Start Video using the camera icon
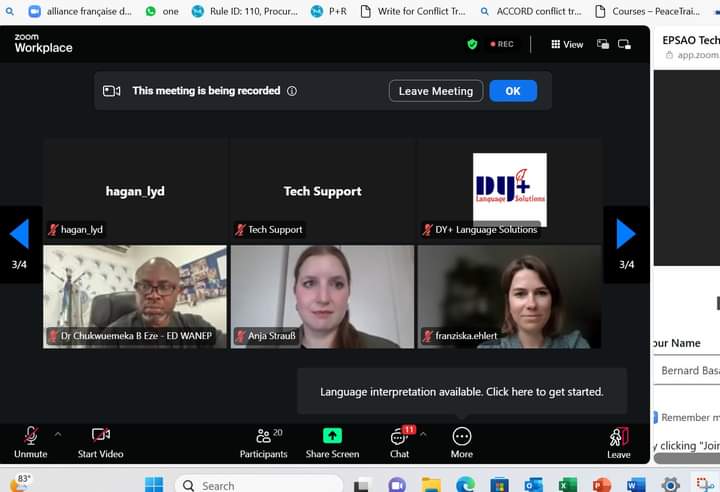The height and width of the screenshot is (492, 720). [x=100, y=436]
